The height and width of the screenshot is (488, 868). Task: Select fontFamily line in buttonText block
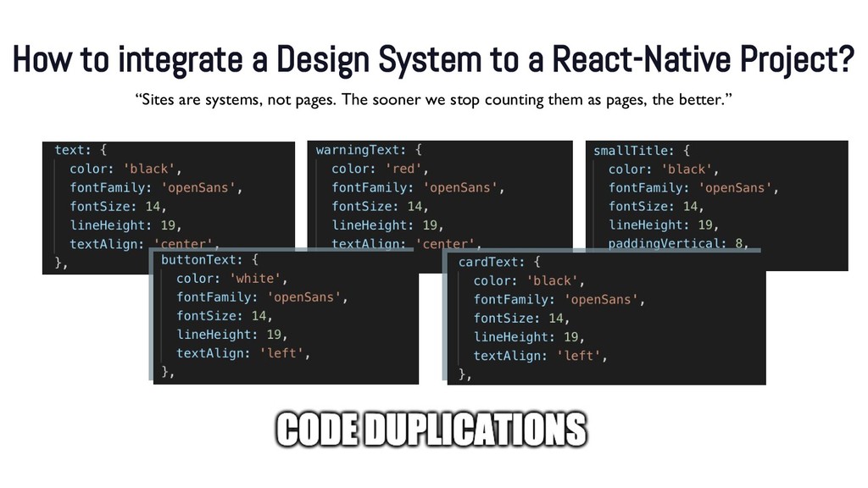tap(263, 297)
